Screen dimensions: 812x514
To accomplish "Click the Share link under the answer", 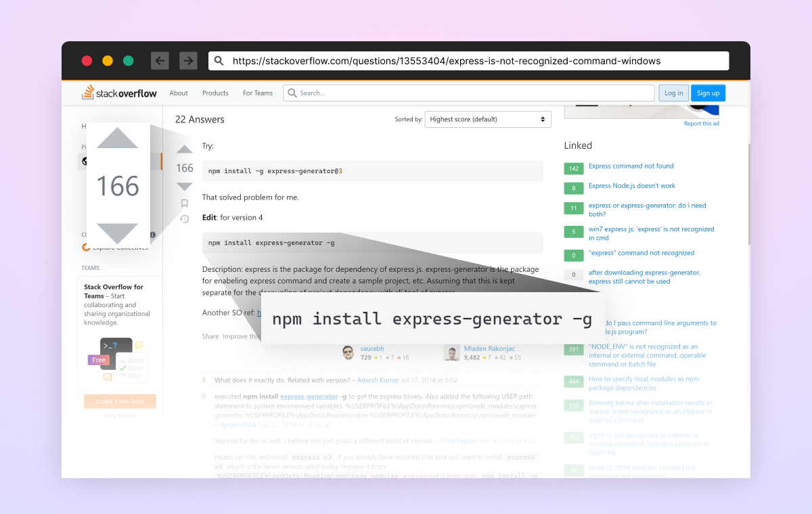I will click(210, 336).
